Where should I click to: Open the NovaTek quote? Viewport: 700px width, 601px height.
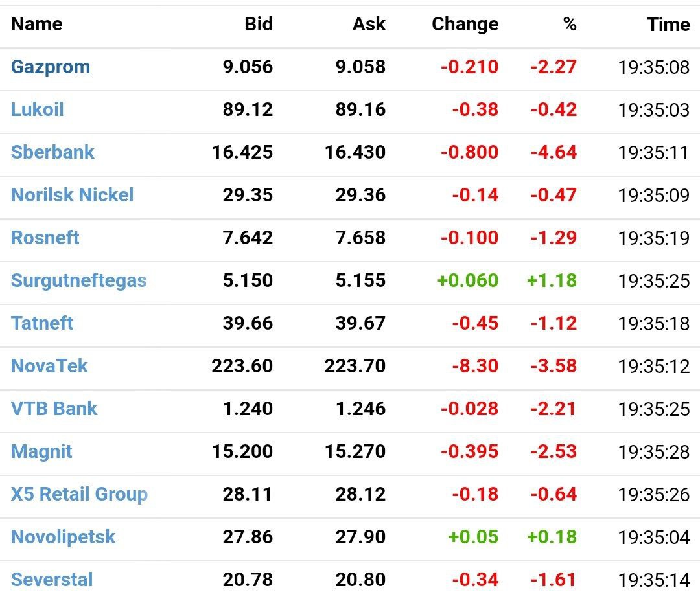pyautogui.click(x=49, y=366)
